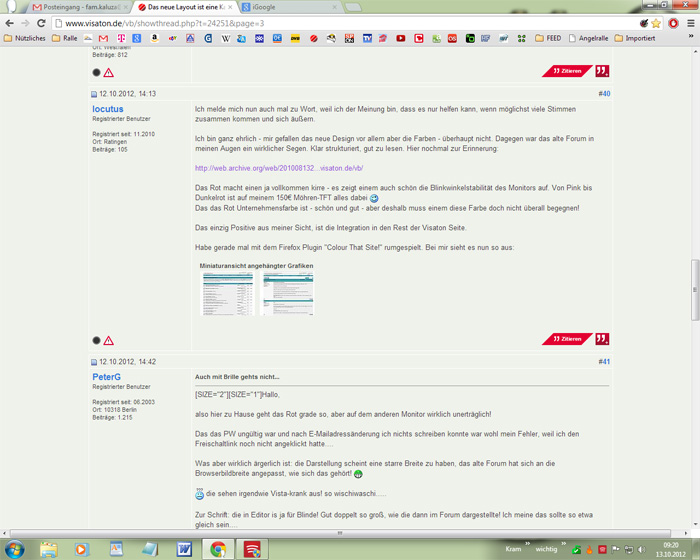
Task: Open PeterG user profile
Action: (106, 377)
